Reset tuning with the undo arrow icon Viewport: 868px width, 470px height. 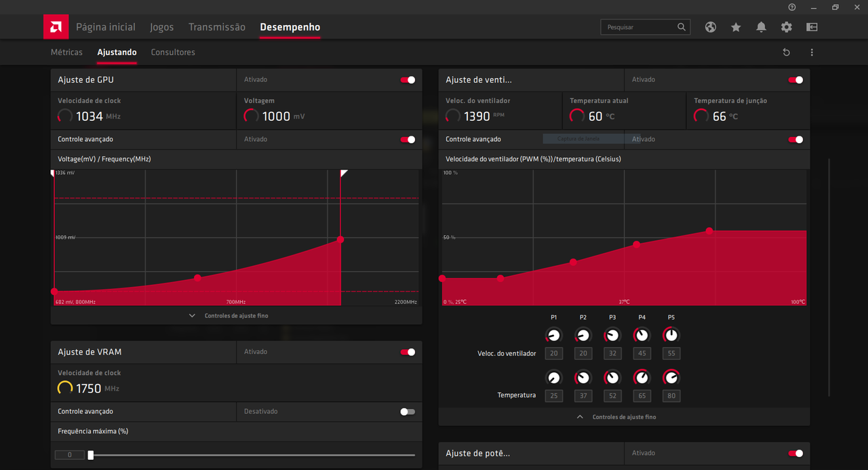787,52
